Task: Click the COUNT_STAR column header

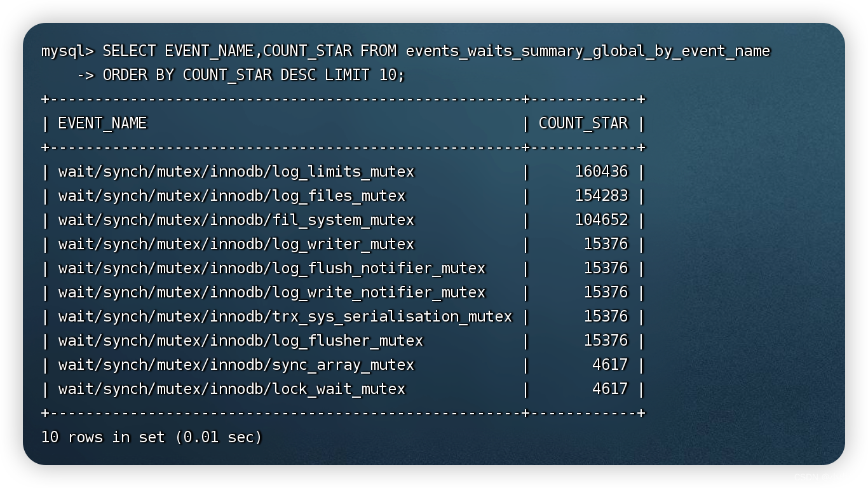Action: click(x=583, y=123)
